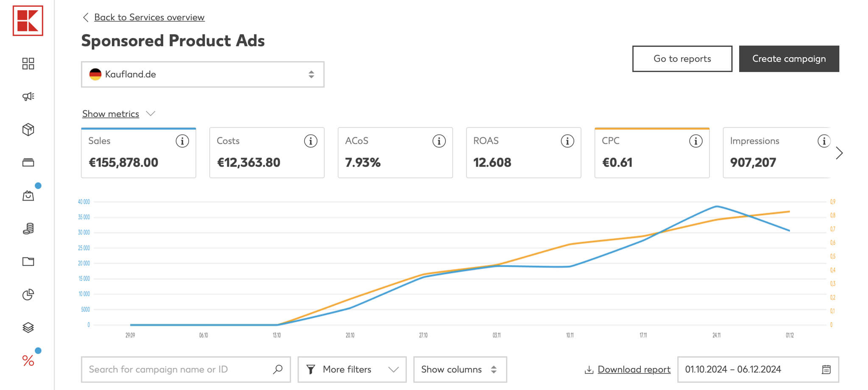Click the campaign search input field
868x390 pixels.
(x=178, y=370)
